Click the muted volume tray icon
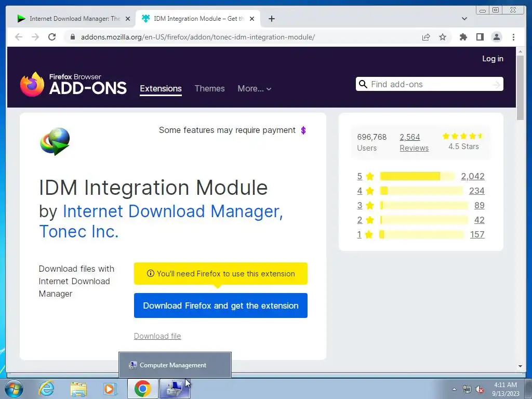532x399 pixels. [x=480, y=389]
